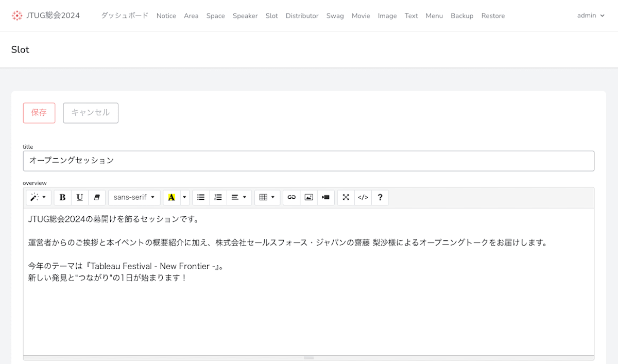The image size is (618, 364).
Task: Open the Slot menu item
Action: point(272,15)
